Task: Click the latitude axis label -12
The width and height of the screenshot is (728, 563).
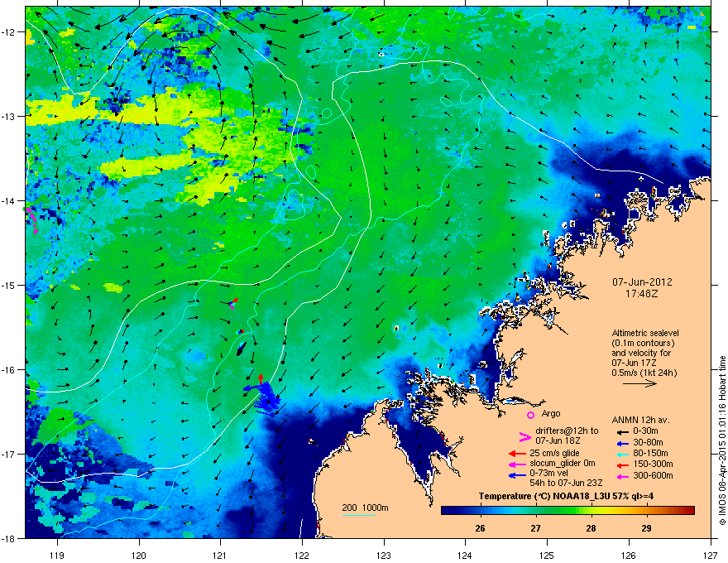Action: click(x=9, y=32)
